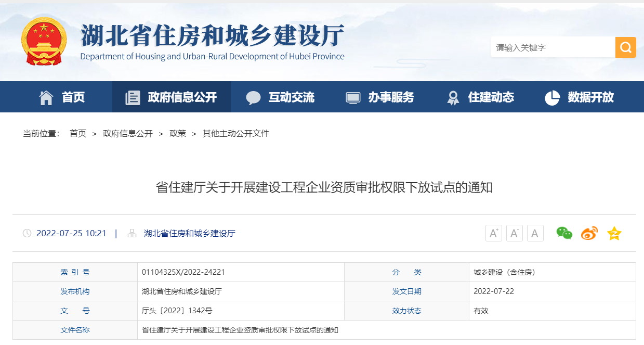The image size is (644, 345).
Task: Click the pie chart icon beside 数据开放
Action: click(553, 97)
